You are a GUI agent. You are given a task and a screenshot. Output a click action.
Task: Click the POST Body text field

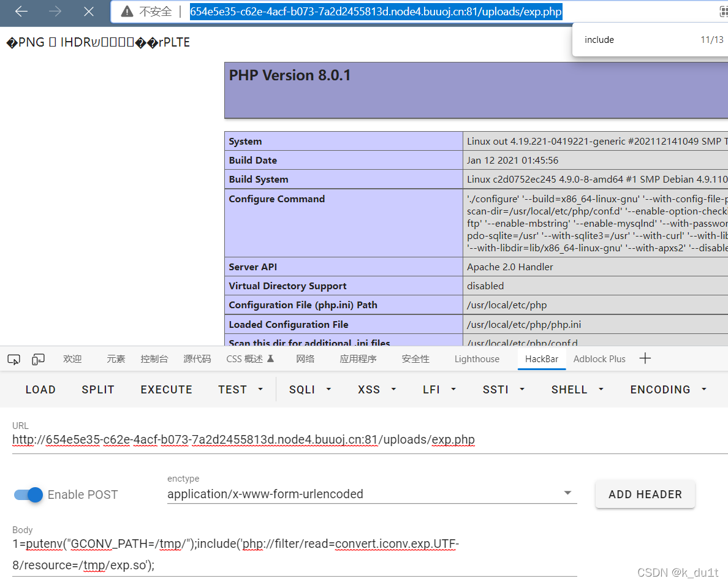click(294, 555)
